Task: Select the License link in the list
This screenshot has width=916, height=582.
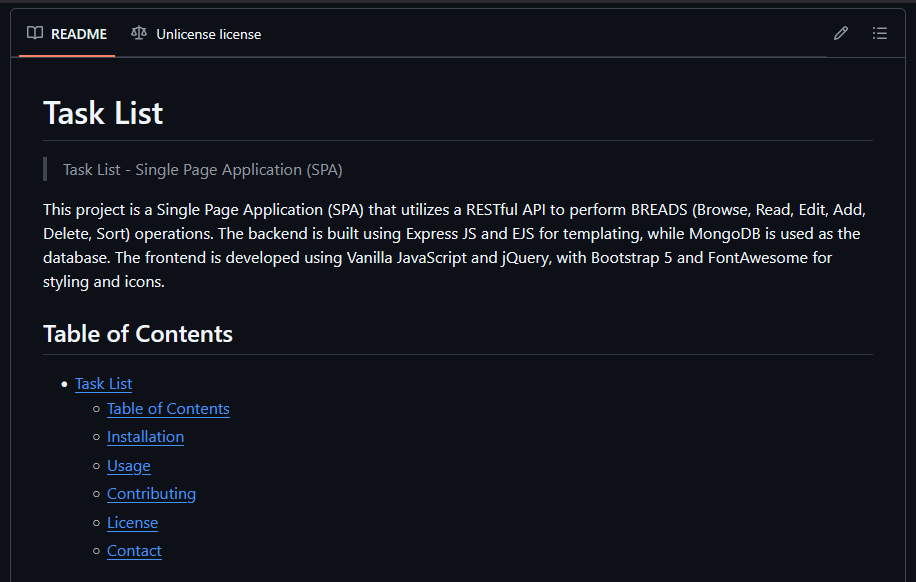Action: pyautogui.click(x=132, y=523)
